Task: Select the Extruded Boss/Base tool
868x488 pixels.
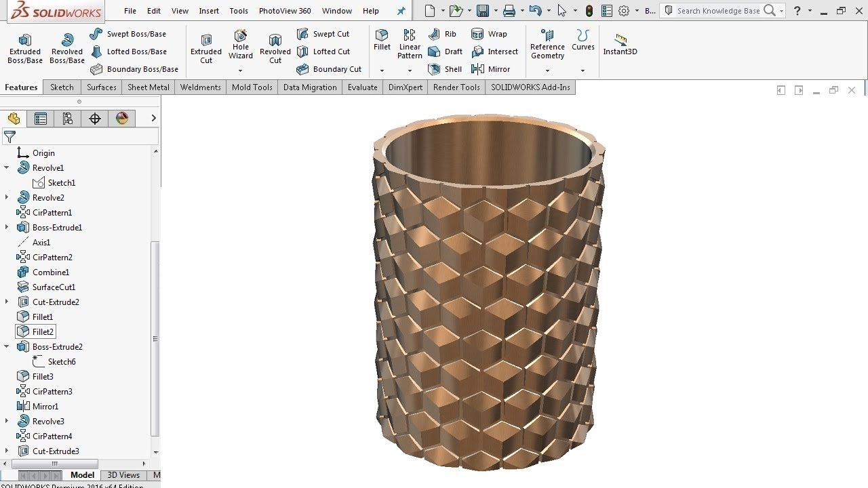Action: click(x=25, y=49)
